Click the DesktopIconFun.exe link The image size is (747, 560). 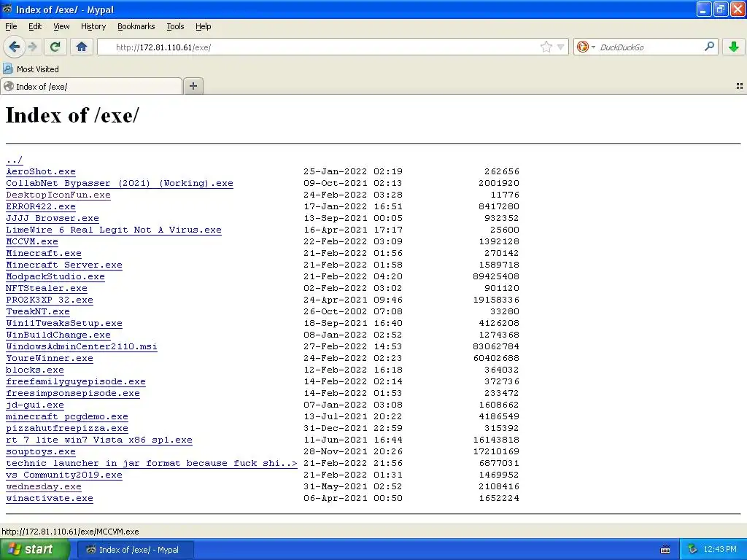pyautogui.click(x=58, y=195)
